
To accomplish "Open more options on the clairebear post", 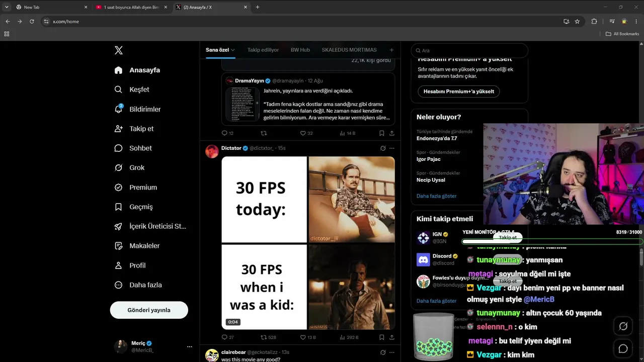I will [x=392, y=352].
